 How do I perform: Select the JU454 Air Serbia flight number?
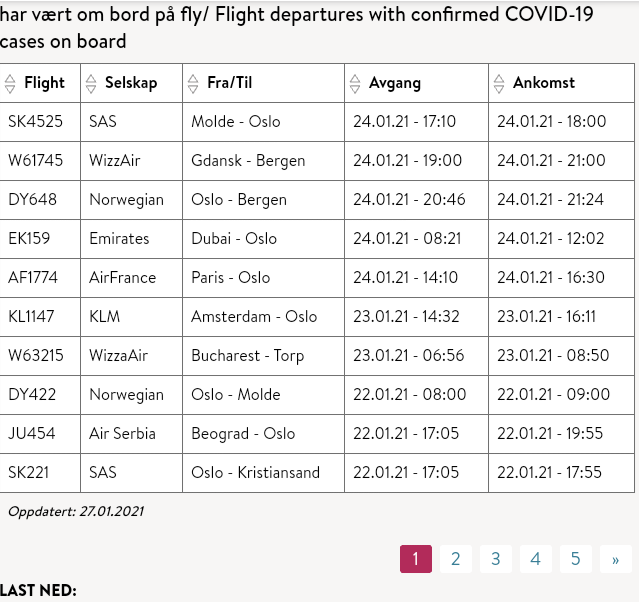point(32,434)
